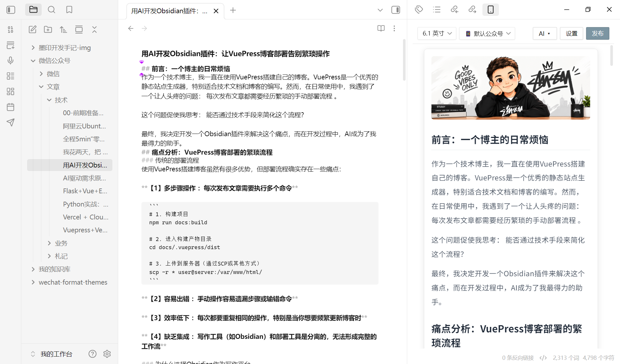Start the audio recorder microphone icon

click(10, 60)
